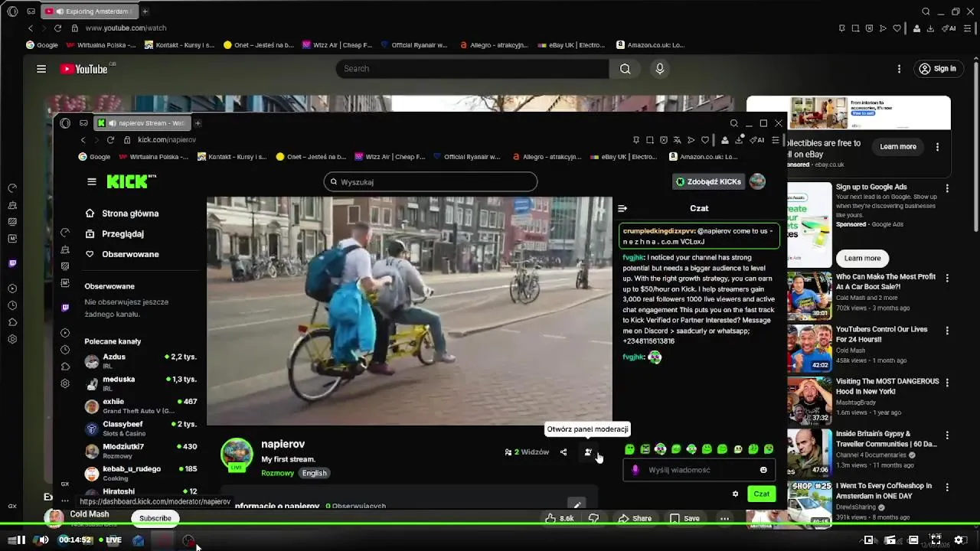This screenshot has height=551, width=980.
Task: Click YouTube Sign in button
Action: (938, 69)
